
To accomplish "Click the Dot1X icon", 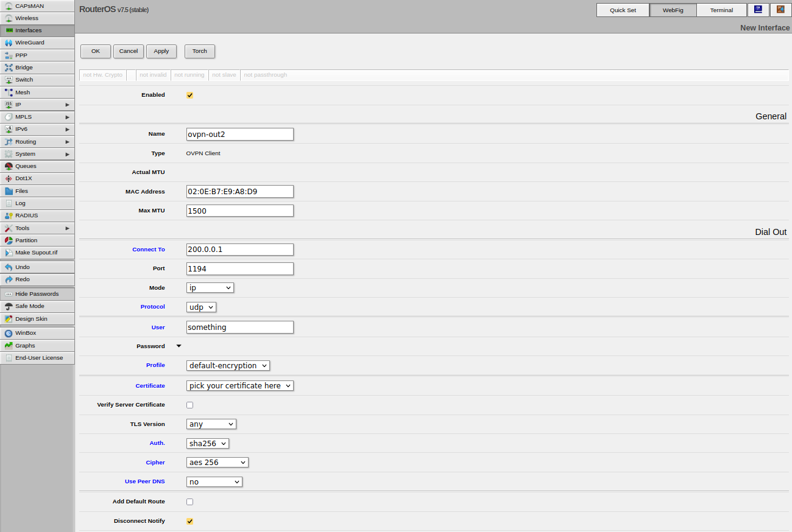I will tap(9, 178).
